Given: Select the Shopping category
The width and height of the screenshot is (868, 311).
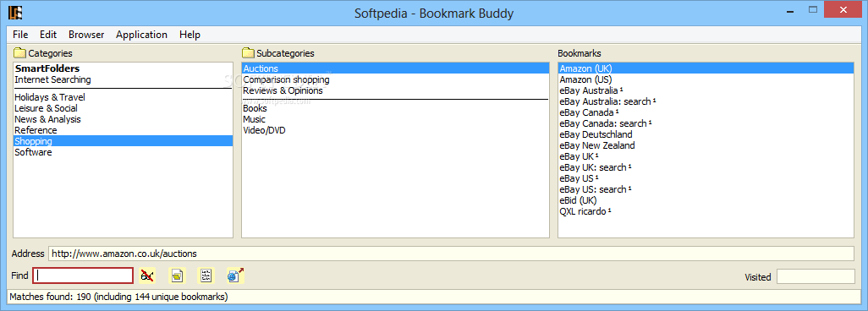Looking at the screenshot, I should click(123, 141).
